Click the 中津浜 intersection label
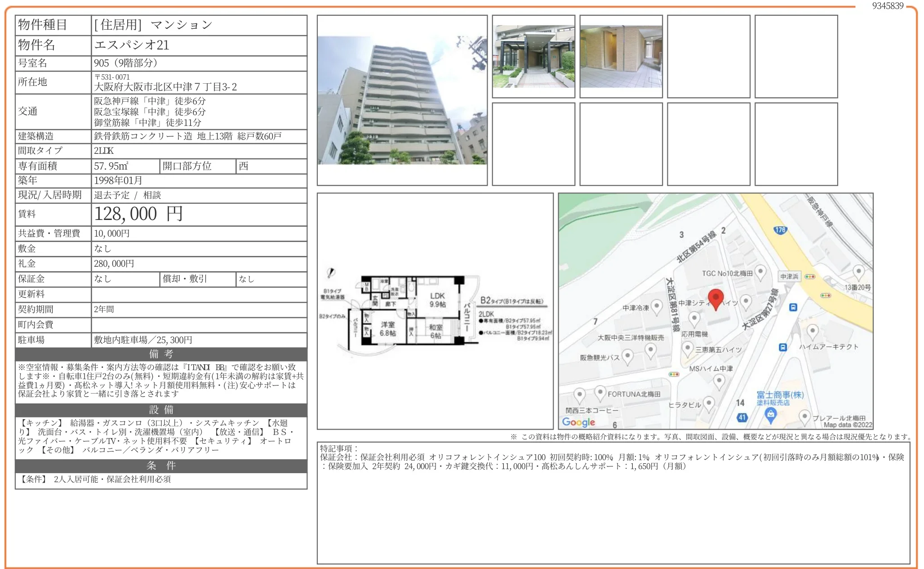The image size is (924, 569). click(x=789, y=277)
